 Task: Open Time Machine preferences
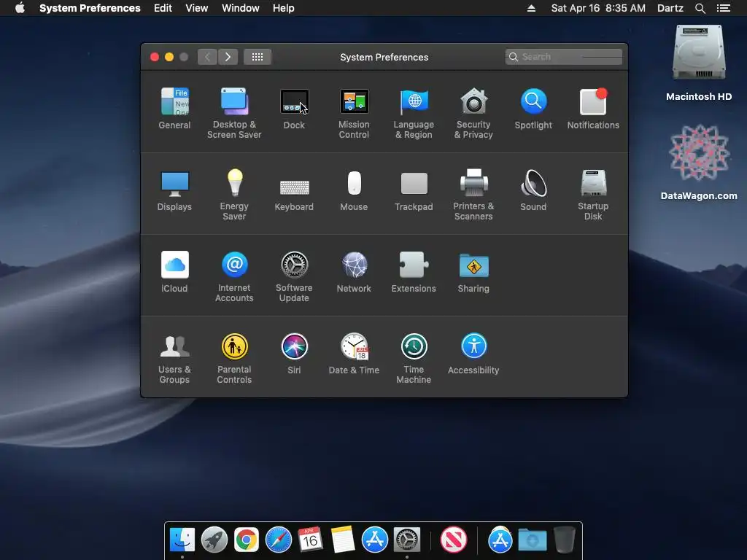coord(414,358)
